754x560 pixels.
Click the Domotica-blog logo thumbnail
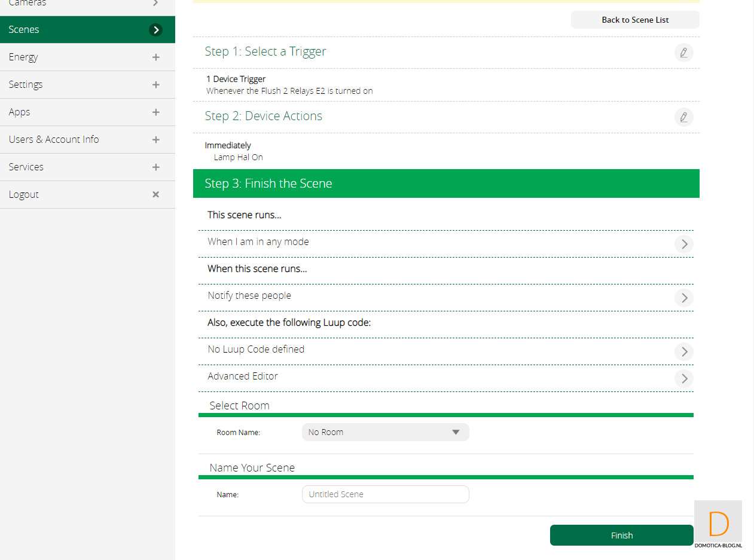coord(718,525)
